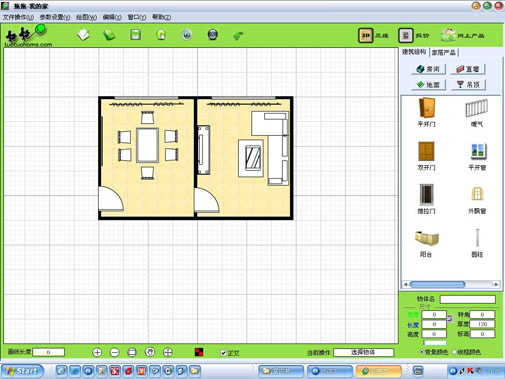The height and width of the screenshot is (379, 505).
Task: Pick the 推拉门 sliding door item
Action: pyautogui.click(x=426, y=199)
